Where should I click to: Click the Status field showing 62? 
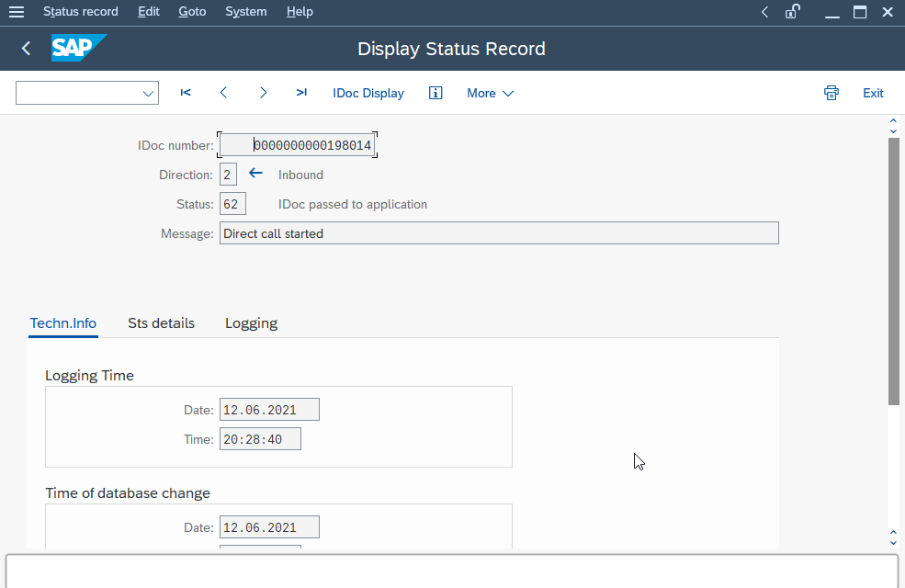232,204
